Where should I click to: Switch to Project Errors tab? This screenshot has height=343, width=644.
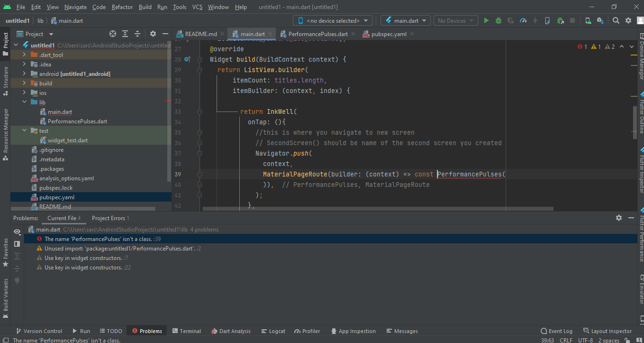coord(110,218)
